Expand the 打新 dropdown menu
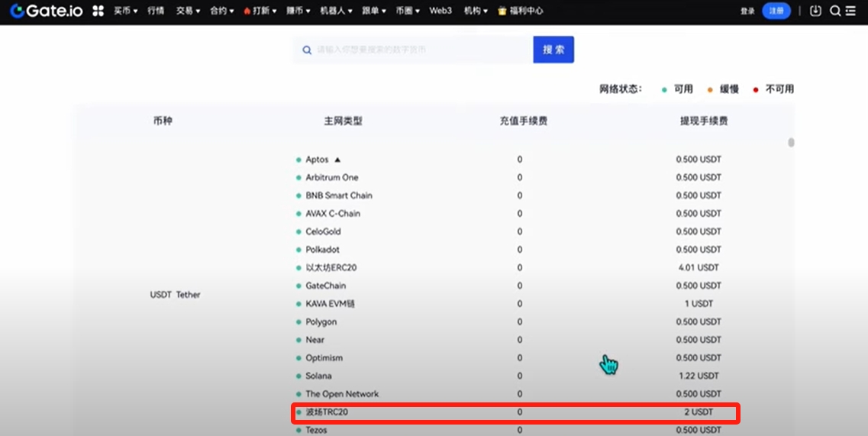The height and width of the screenshot is (436, 868). coord(260,11)
